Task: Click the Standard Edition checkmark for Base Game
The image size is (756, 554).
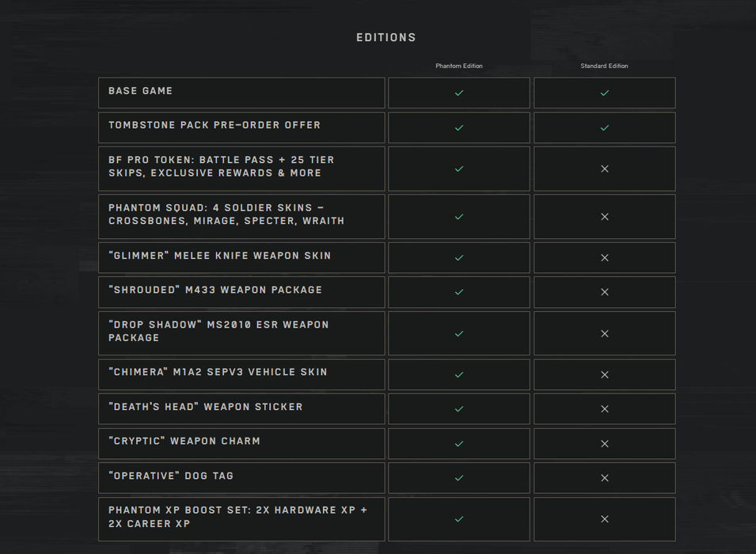Action: (605, 93)
